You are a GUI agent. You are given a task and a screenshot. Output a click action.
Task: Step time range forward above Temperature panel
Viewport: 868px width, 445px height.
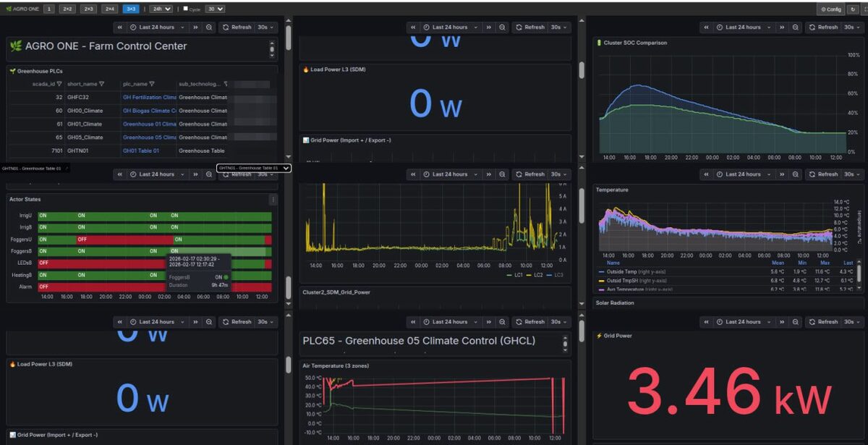tap(781, 174)
